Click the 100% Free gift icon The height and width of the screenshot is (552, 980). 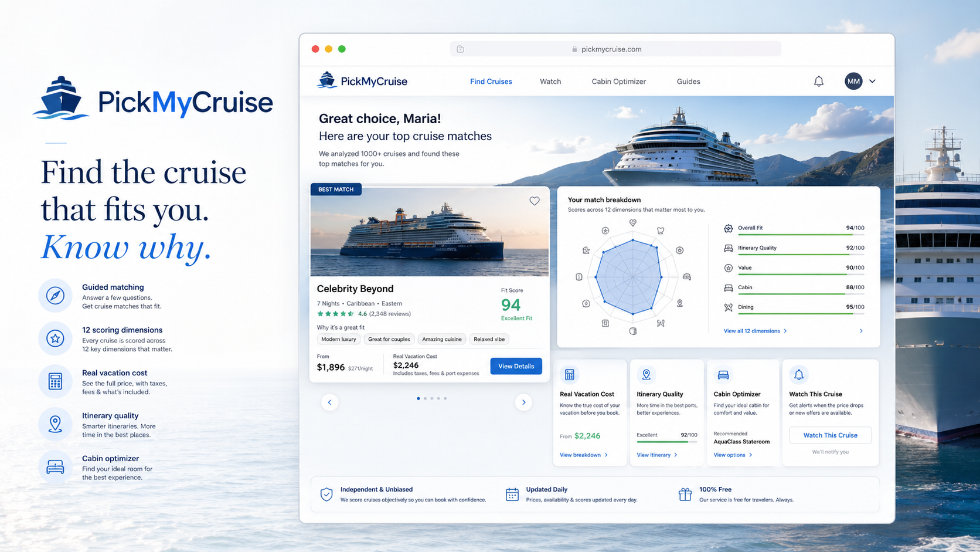tap(685, 495)
